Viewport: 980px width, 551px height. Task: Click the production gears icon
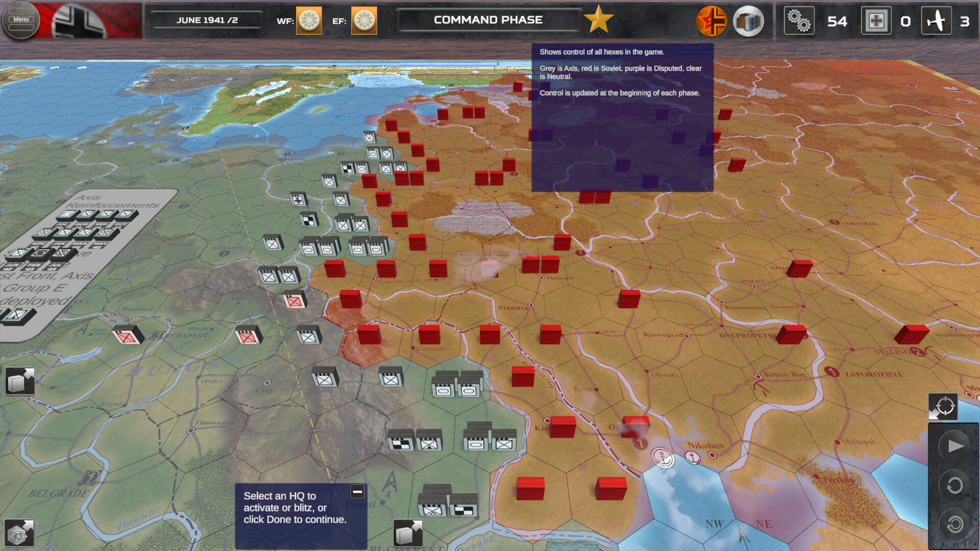pos(799,21)
